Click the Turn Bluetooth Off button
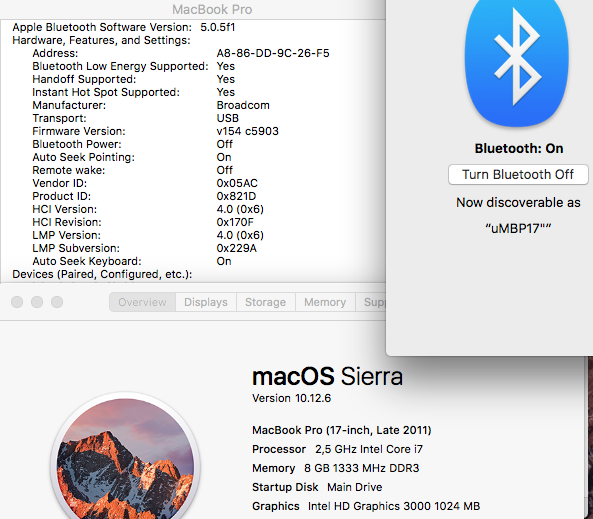Viewport: 593px width, 519px height. point(518,174)
